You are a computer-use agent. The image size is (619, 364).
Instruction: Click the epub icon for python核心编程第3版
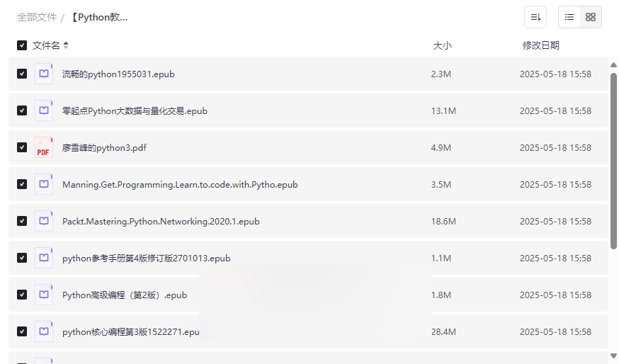pos(44,331)
